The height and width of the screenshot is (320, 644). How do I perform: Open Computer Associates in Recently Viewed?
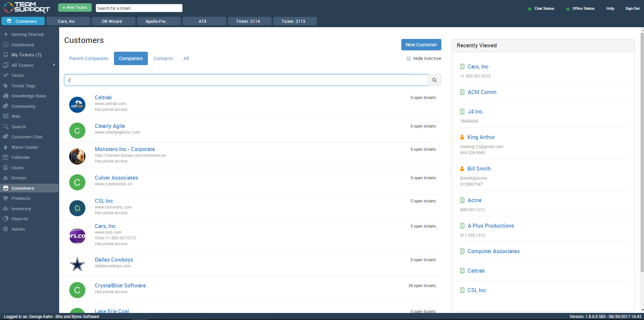coord(493,251)
